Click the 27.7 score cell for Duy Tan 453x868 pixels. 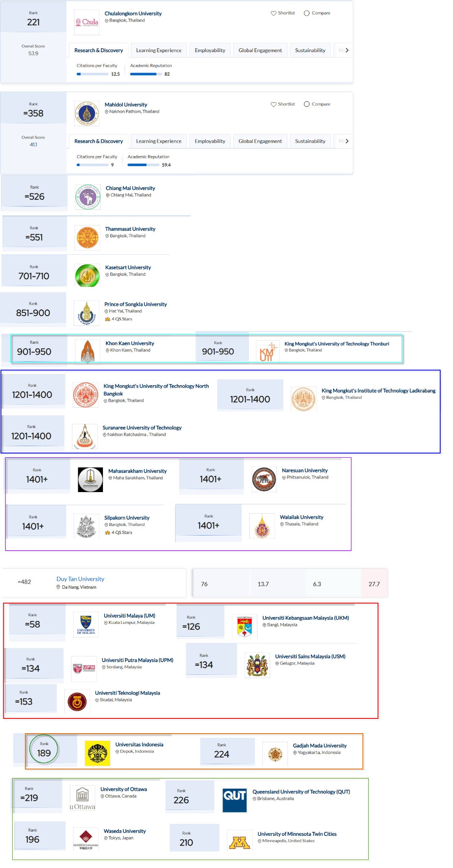[x=374, y=584]
